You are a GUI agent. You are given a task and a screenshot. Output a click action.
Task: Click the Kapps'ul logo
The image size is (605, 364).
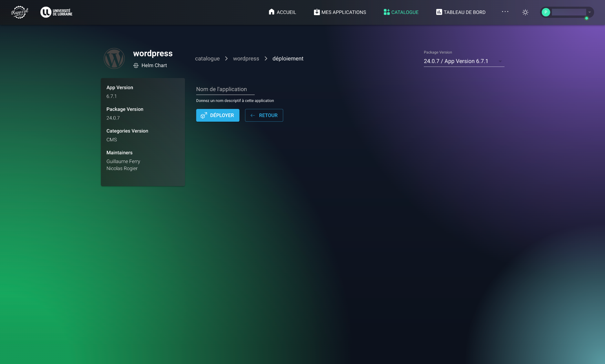[x=20, y=12]
